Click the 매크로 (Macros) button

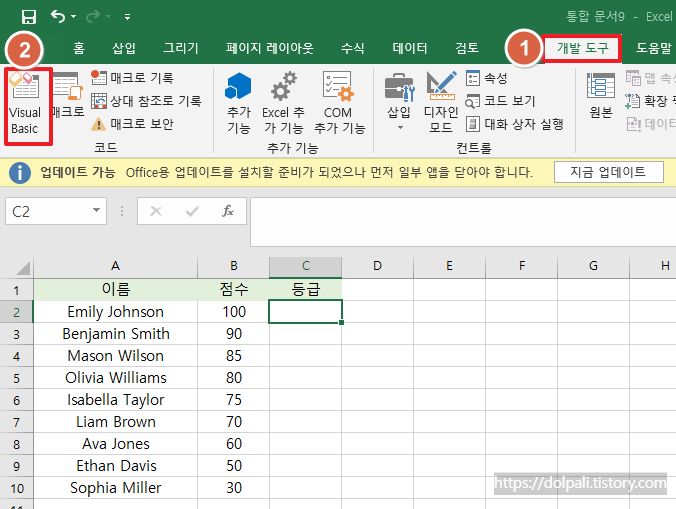[x=68, y=96]
